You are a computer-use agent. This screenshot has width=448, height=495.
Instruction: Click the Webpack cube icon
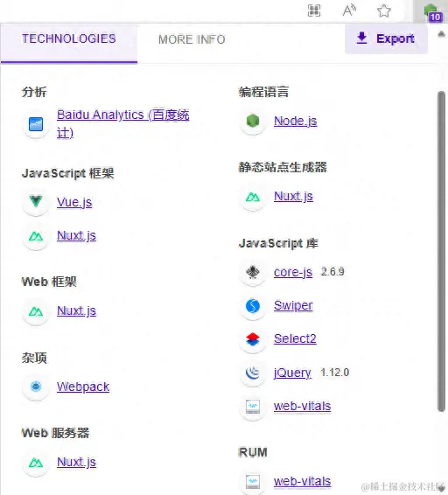[36, 387]
